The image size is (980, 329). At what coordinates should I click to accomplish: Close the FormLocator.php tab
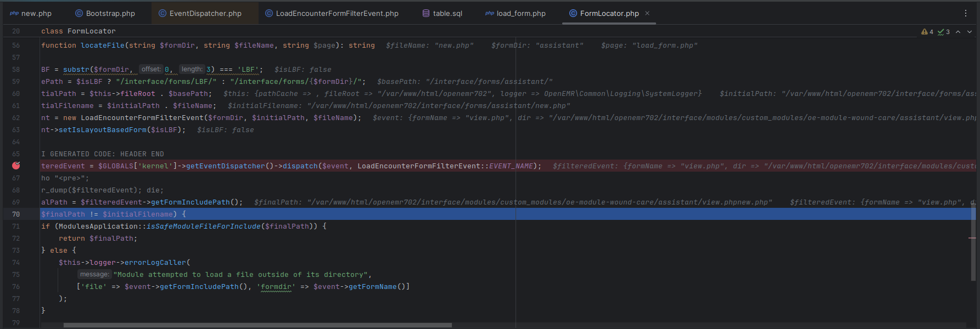[x=647, y=13]
